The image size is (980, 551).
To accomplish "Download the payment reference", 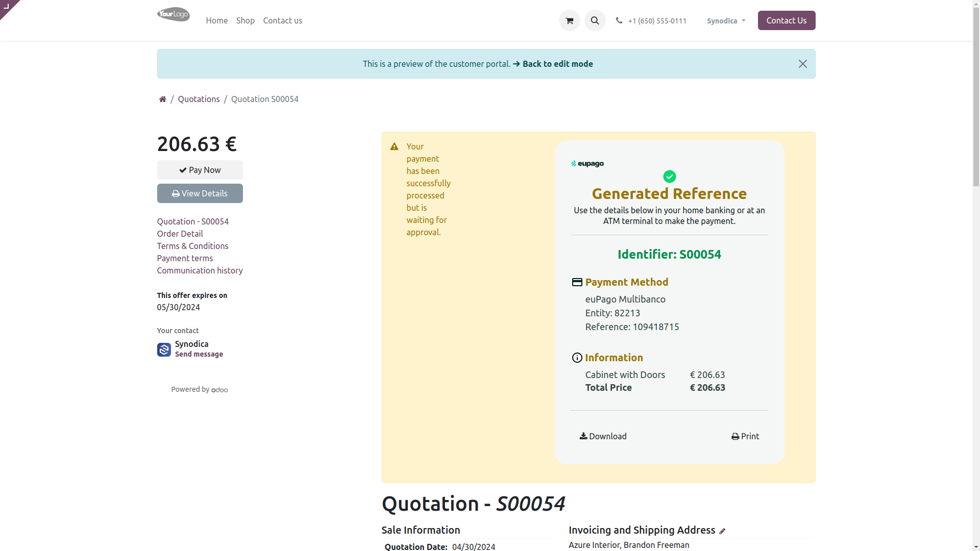I will coord(603,436).
